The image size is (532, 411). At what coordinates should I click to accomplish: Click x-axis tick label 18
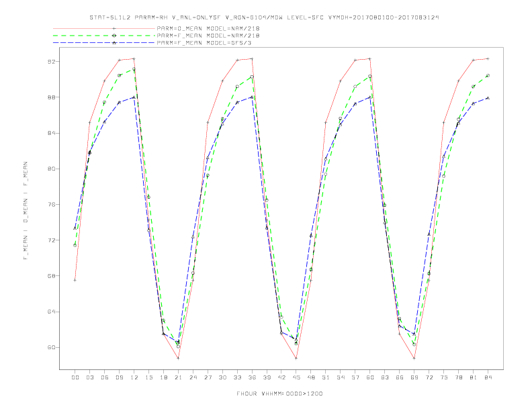pos(163,377)
